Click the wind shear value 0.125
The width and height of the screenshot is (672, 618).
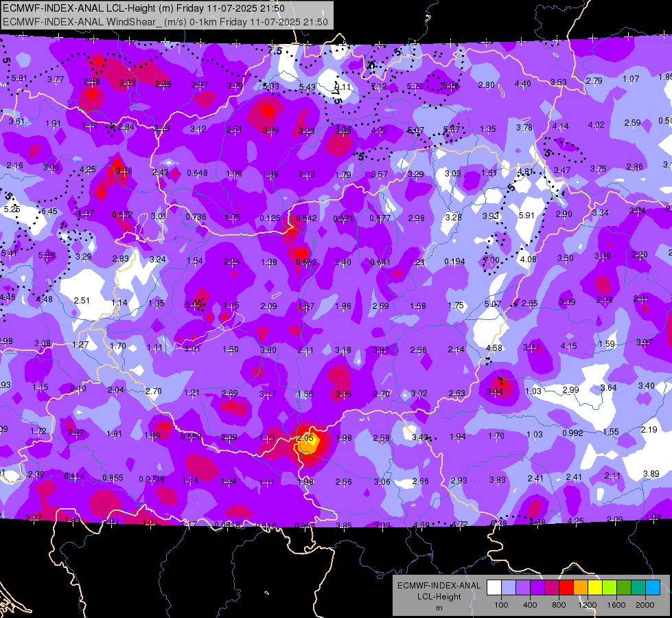click(270, 218)
